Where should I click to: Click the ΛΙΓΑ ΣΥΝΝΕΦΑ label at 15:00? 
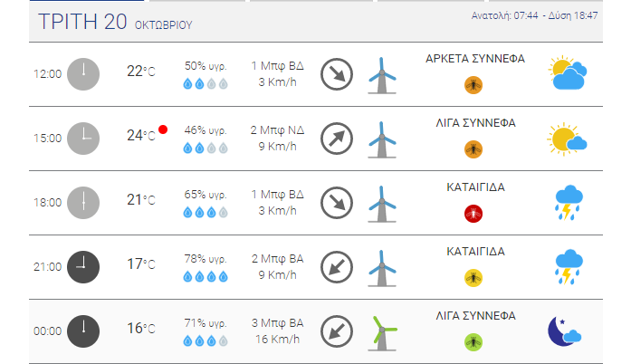tap(475, 123)
